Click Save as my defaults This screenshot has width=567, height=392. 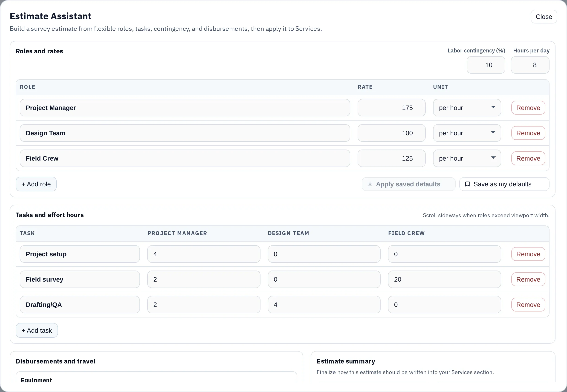(x=504, y=184)
